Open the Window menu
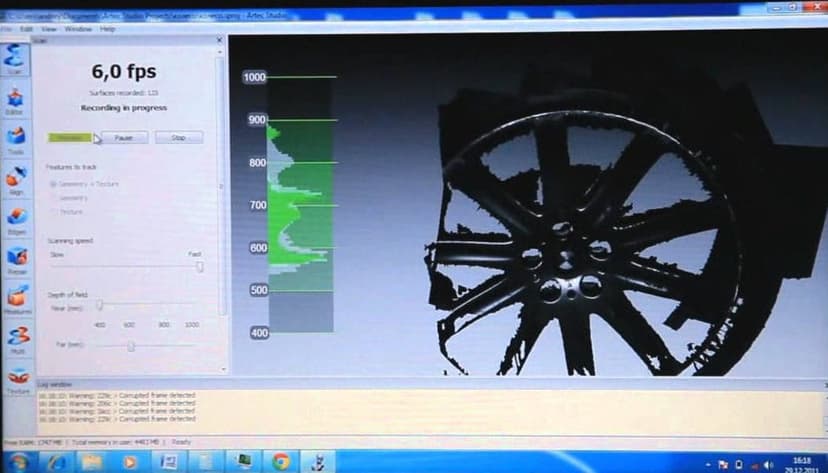The height and width of the screenshot is (473, 828). click(78, 29)
